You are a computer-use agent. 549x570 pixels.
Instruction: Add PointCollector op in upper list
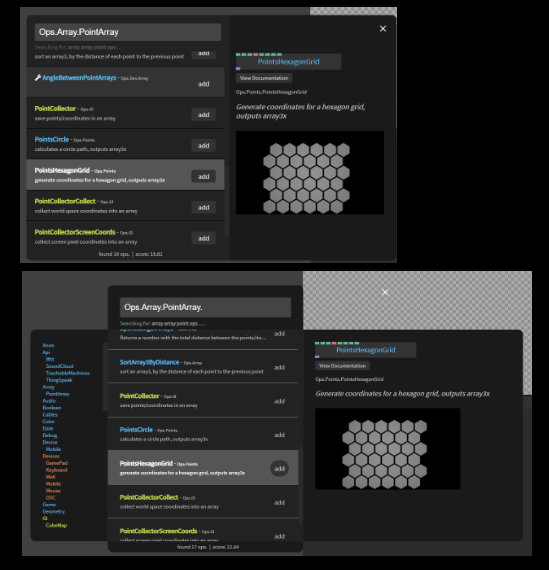[x=204, y=115]
